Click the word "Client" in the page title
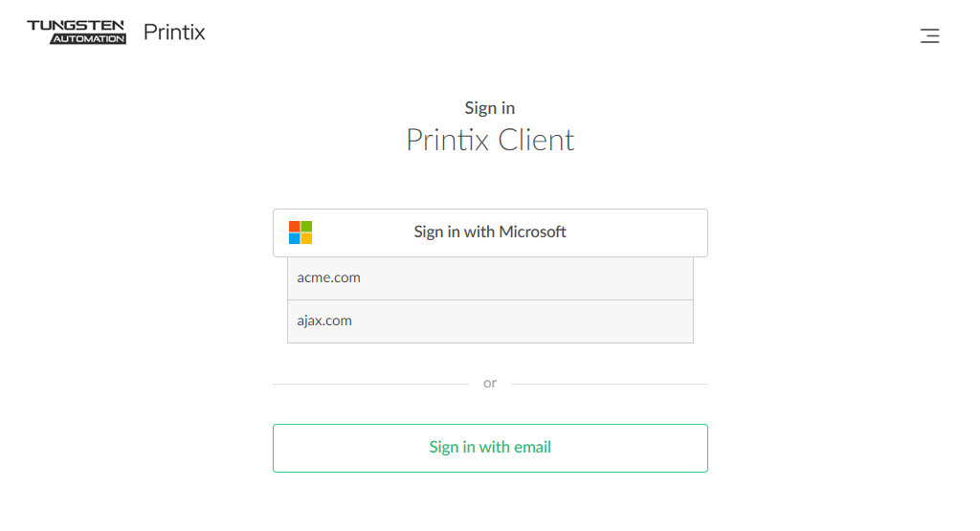This screenshot has height=531, width=980. (x=535, y=141)
